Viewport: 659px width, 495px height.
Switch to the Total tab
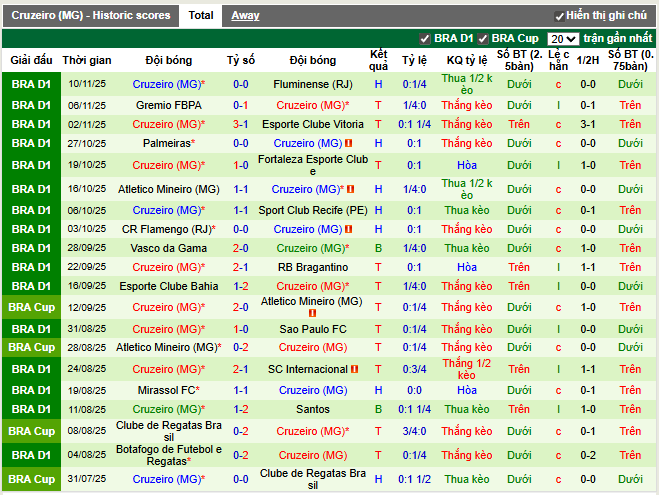(201, 16)
